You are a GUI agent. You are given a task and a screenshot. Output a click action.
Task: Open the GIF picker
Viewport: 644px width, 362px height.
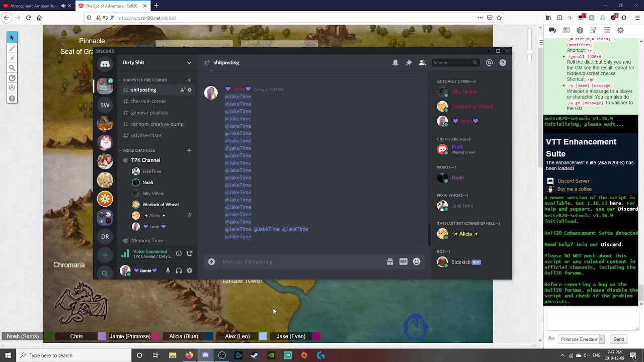point(404,261)
